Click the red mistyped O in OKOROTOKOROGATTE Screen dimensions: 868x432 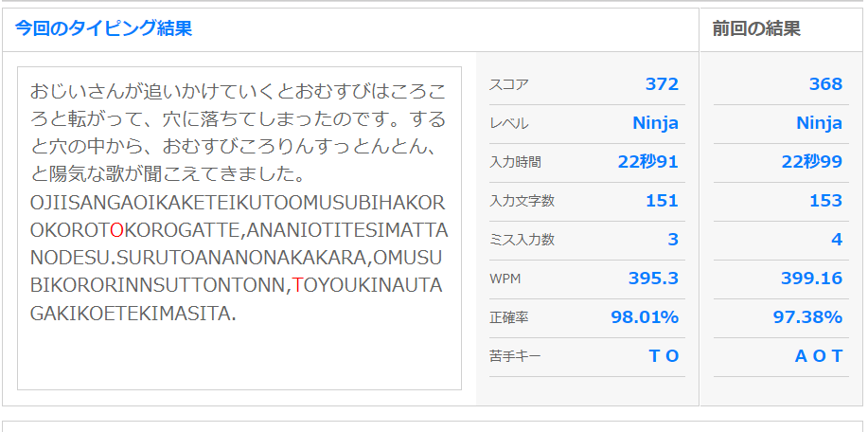coord(116,230)
